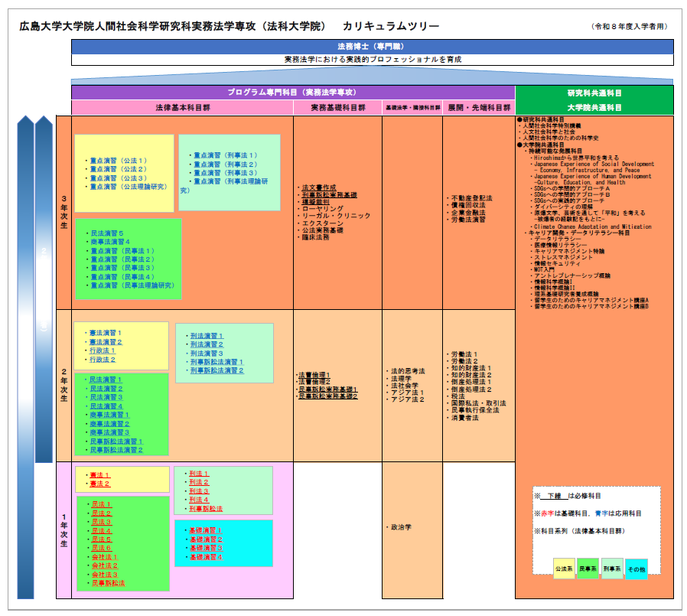Click the red course 憲法2
The width and height of the screenshot is (687, 616).
99,484
